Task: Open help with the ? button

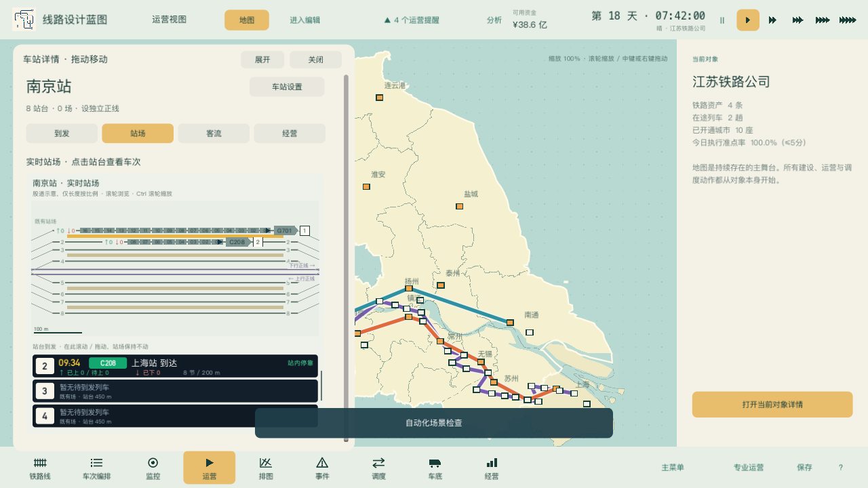Action: point(841,468)
